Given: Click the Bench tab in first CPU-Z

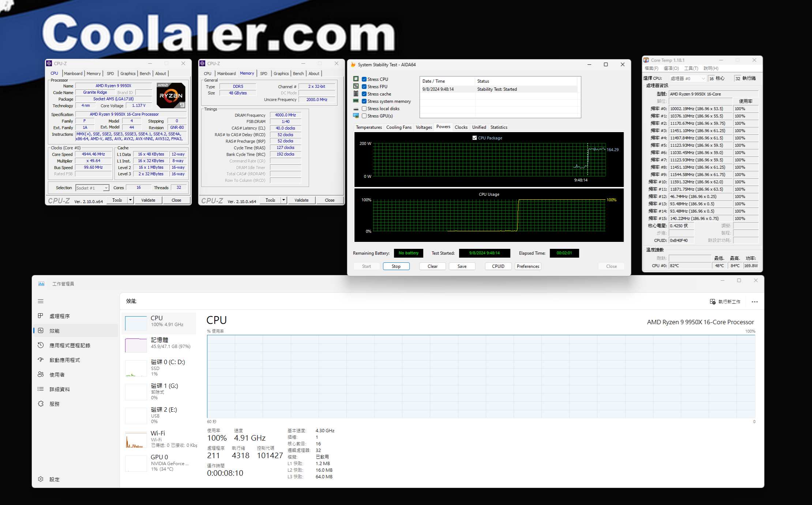Looking at the screenshot, I should (x=145, y=74).
